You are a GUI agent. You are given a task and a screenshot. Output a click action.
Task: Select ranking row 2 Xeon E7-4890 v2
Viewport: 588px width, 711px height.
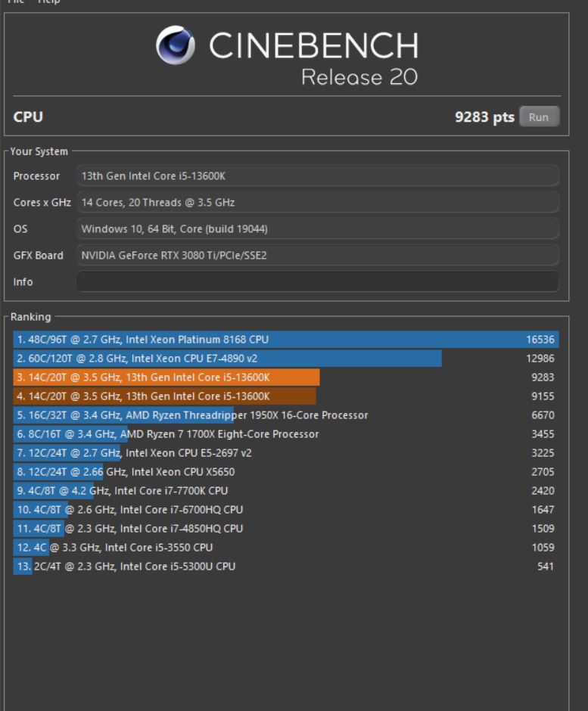point(286,359)
